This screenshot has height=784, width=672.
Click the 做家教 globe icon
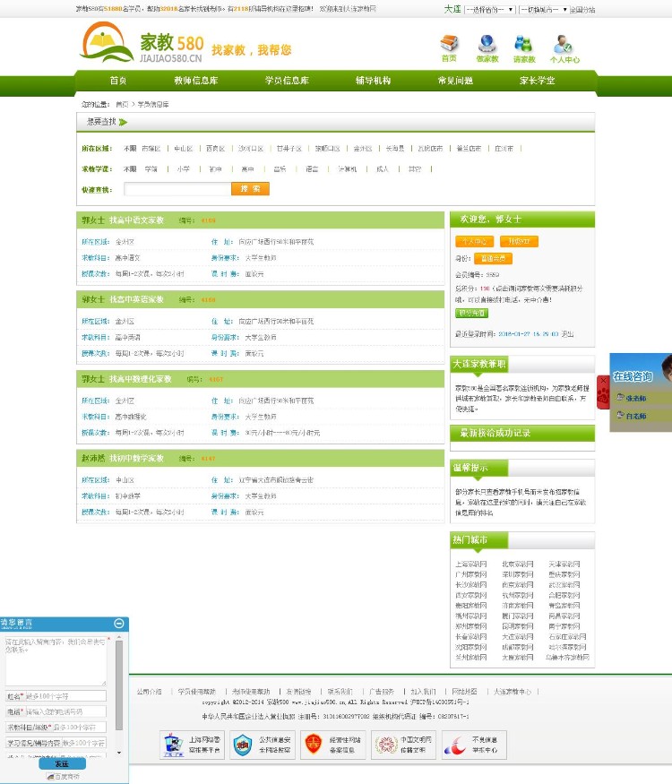487,44
